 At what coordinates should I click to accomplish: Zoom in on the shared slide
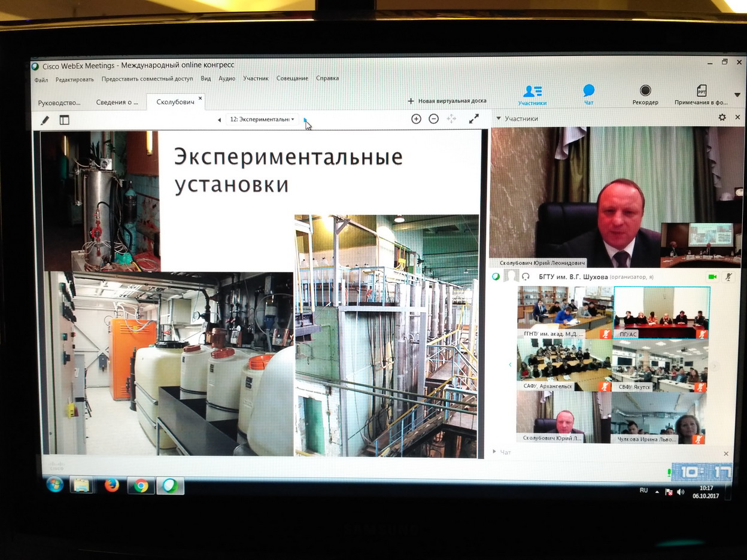[x=416, y=118]
